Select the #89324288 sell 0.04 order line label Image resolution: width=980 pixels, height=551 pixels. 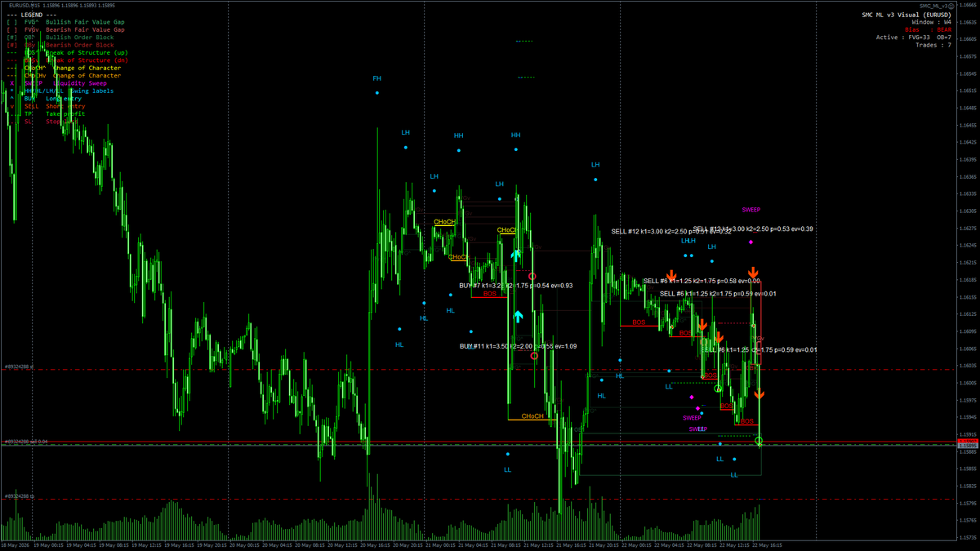26,441
